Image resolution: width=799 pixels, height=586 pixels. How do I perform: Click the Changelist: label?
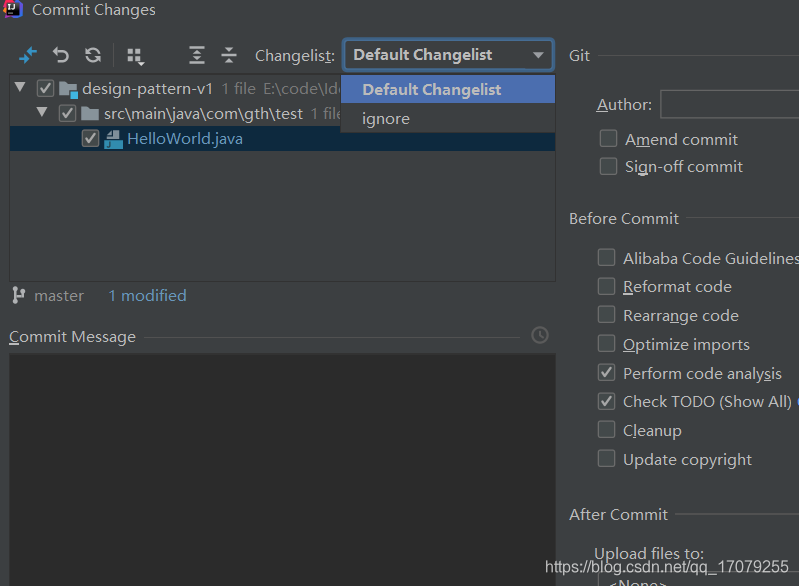coord(295,56)
